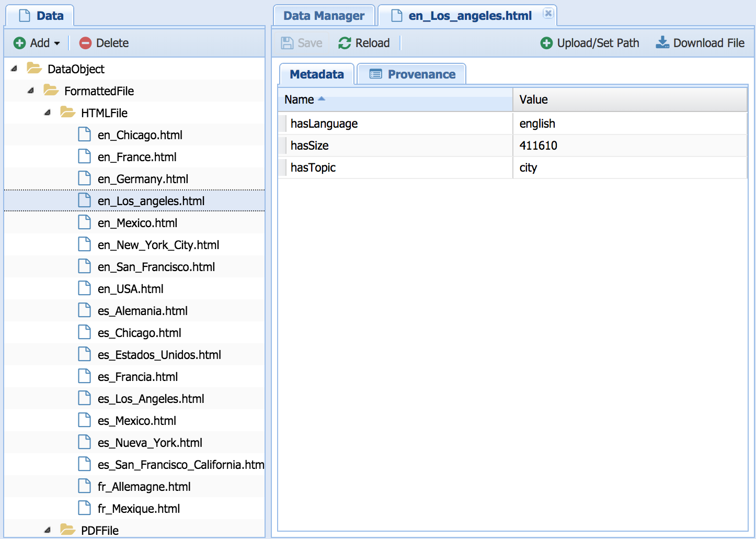Open fr_Allemagne.html from the file list
The image size is (756, 539).
click(x=144, y=487)
